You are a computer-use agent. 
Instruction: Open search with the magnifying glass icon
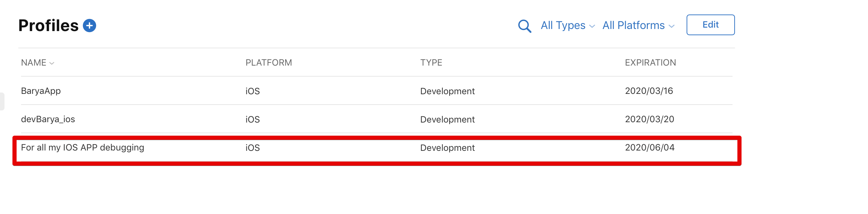point(525,26)
